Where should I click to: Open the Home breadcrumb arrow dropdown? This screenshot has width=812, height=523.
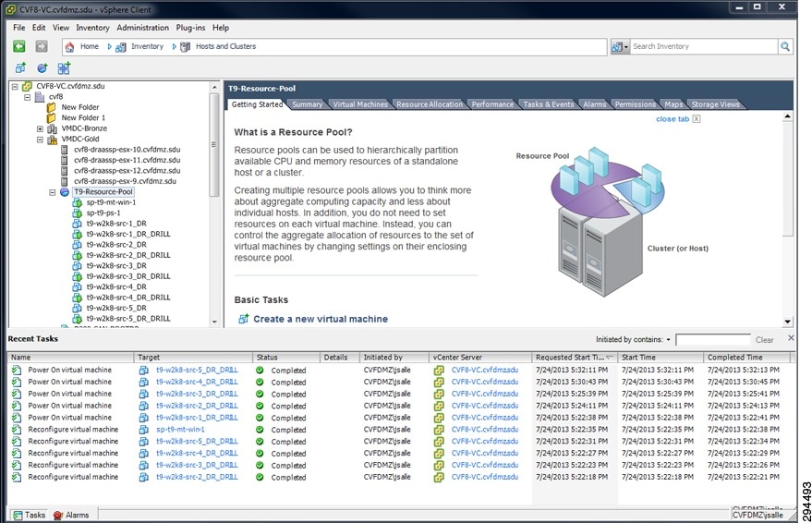tap(109, 46)
